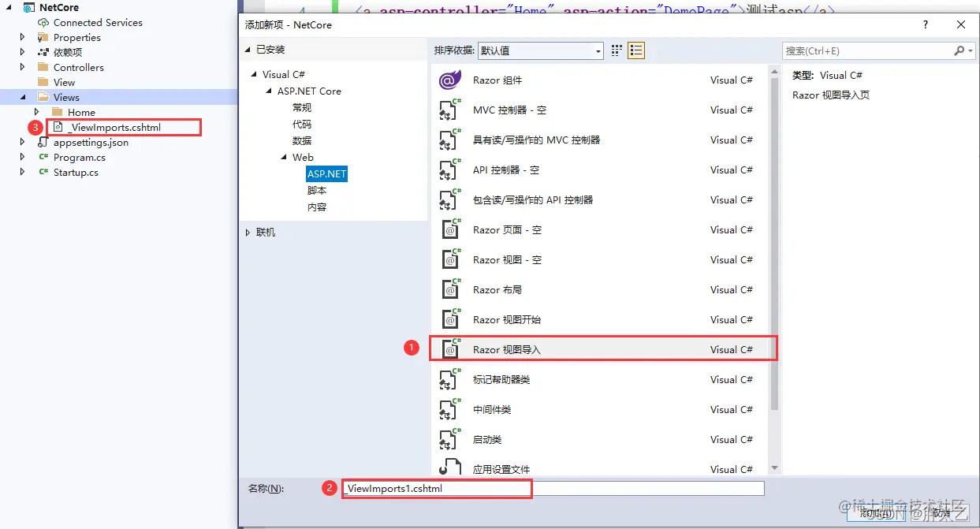980x529 pixels.
Task: Select the View folder in Solution Explorer
Action: pyautogui.click(x=65, y=82)
